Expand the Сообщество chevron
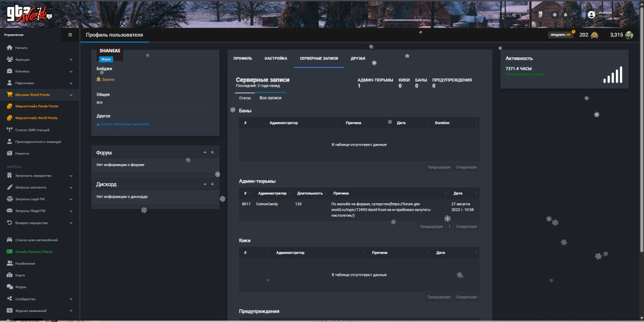The height and width of the screenshot is (322, 644). click(71, 299)
